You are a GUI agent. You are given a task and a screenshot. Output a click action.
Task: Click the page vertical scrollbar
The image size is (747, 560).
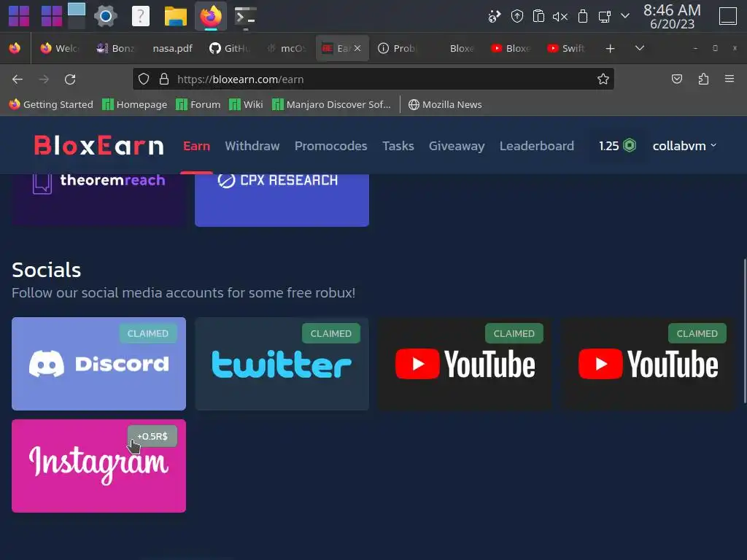point(744,331)
